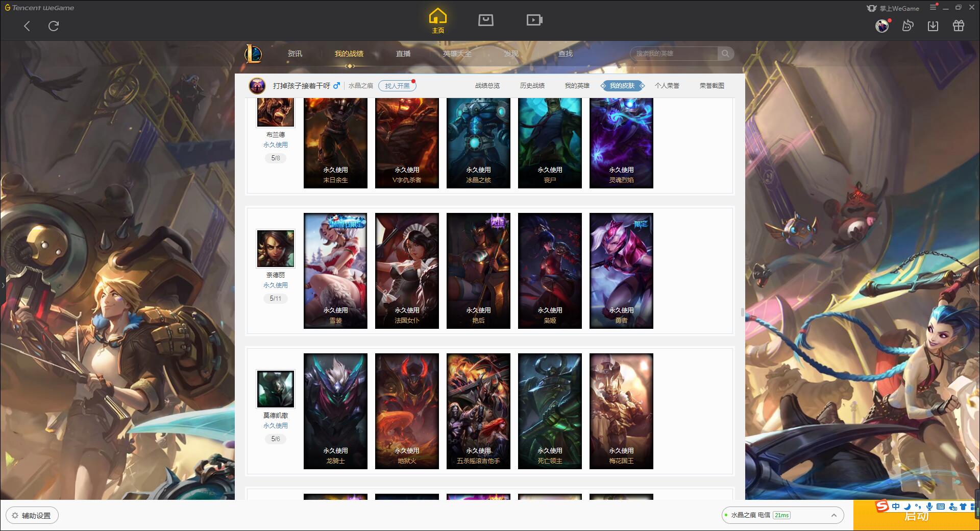Select the 我的皮肤 section

point(622,86)
